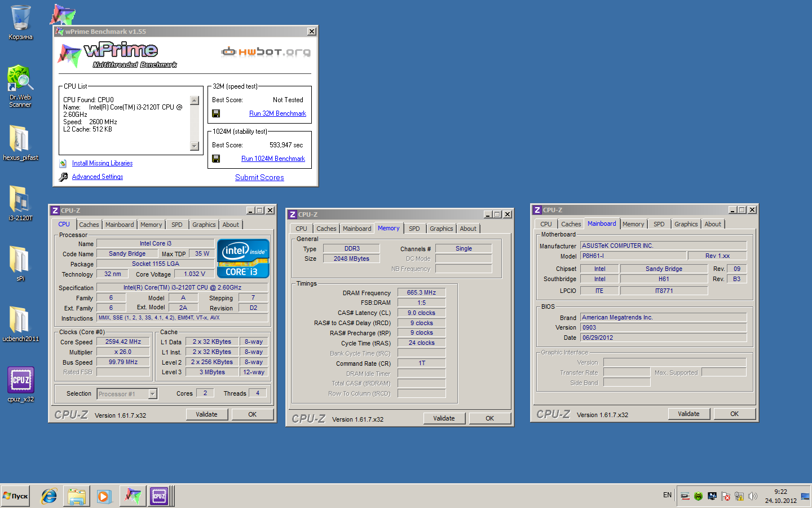Click the EN language indicator
The width and height of the screenshot is (812, 508).
point(667,495)
